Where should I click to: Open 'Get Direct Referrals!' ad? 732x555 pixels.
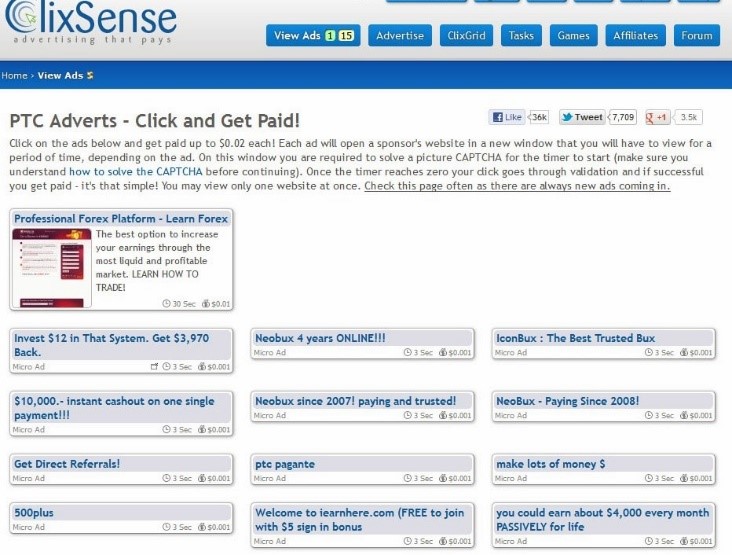point(67,464)
